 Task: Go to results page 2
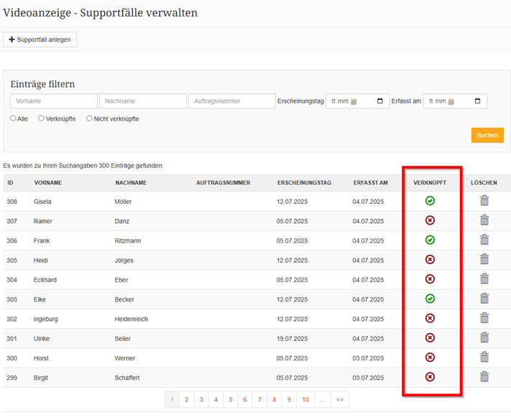pyautogui.click(x=187, y=399)
